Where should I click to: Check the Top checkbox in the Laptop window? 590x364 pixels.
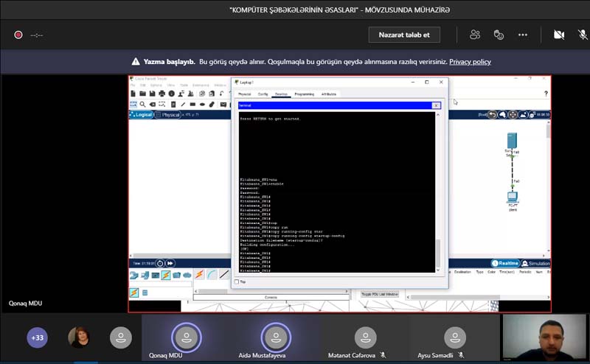pyautogui.click(x=237, y=281)
